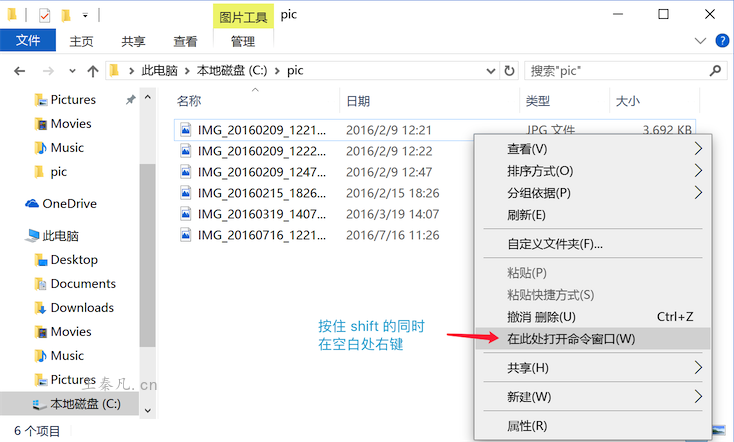Open the 文件 menu tab
The width and height of the screenshot is (734, 442).
[x=28, y=40]
